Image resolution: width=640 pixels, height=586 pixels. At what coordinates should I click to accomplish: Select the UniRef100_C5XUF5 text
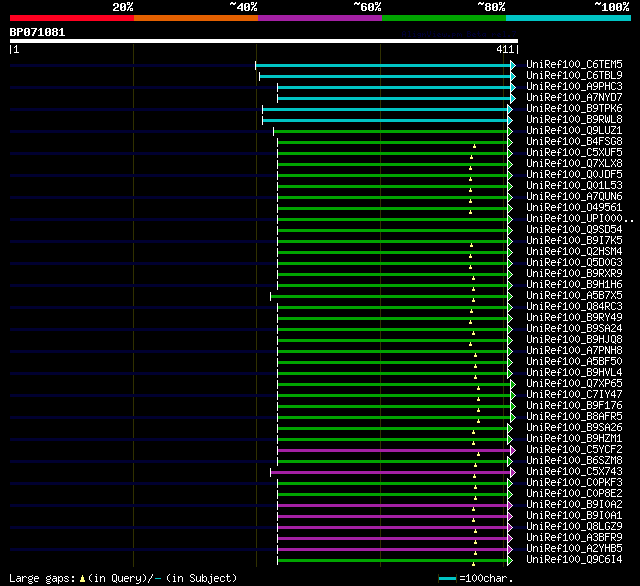click(574, 153)
